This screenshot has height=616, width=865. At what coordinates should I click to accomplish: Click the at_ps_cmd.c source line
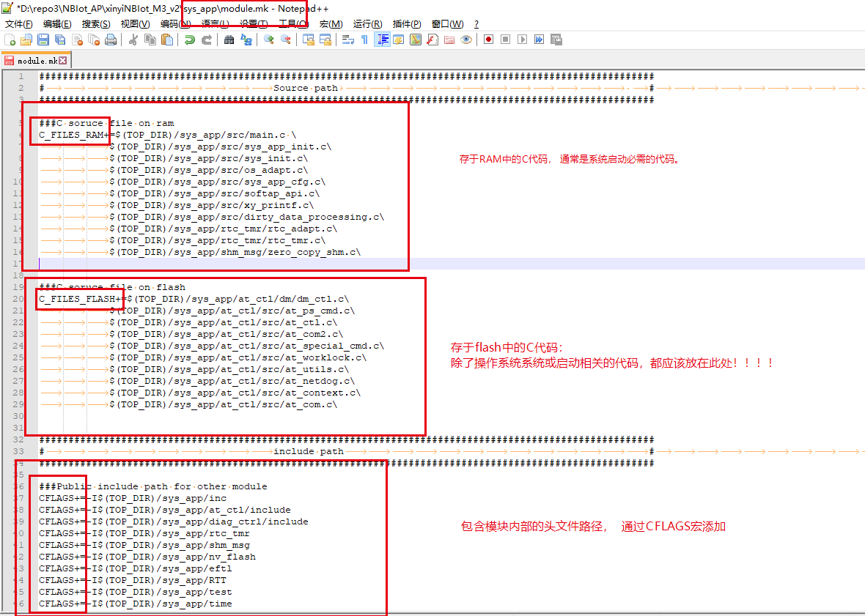232,311
